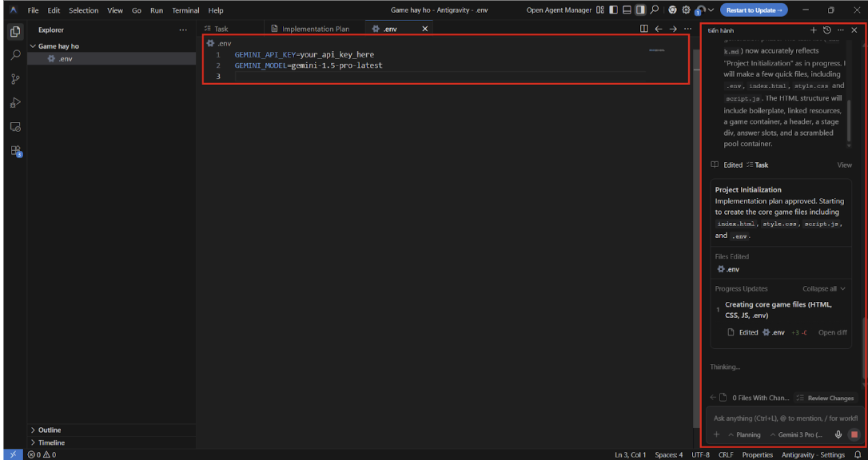Toggle the bottom panel layout button
Screen dimensions: 868x460
pos(627,10)
